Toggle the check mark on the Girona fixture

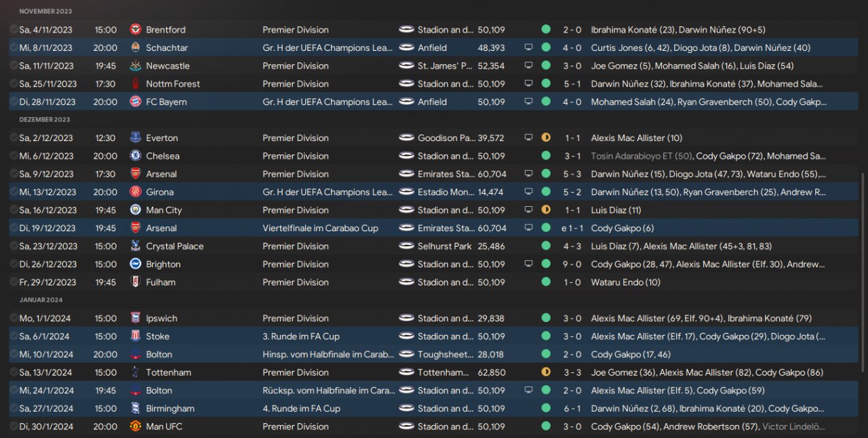click(x=14, y=192)
